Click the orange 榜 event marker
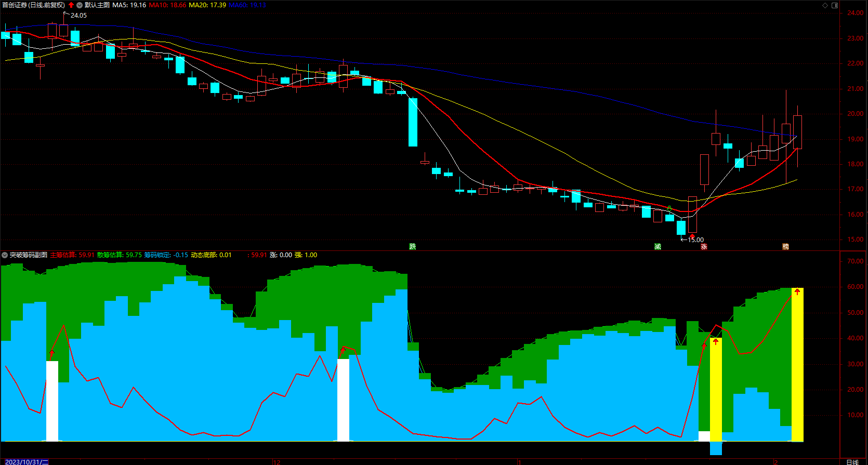Image resolution: width=868 pixels, height=465 pixels. tap(786, 247)
